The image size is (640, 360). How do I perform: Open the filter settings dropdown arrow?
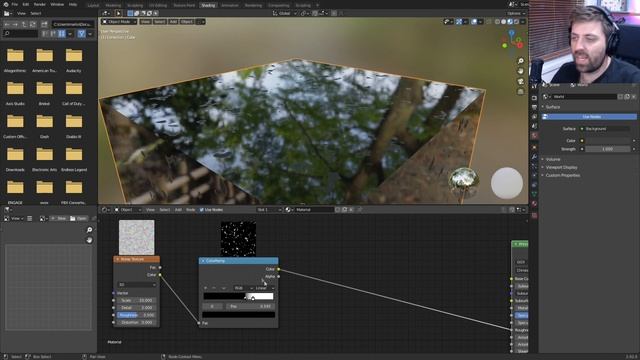click(x=90, y=33)
